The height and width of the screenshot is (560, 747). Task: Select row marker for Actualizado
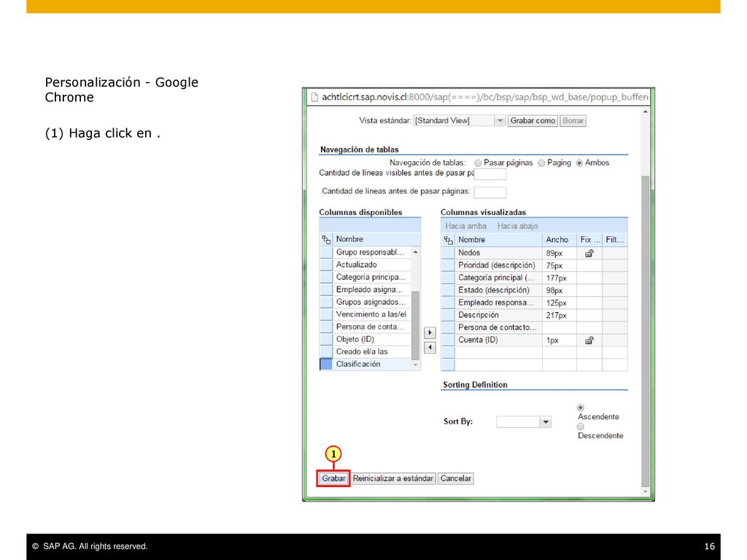pyautogui.click(x=326, y=265)
